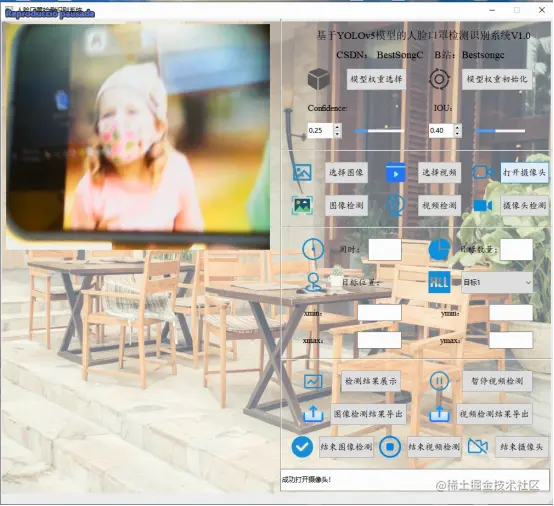Click the blue video play folder icon
Screen dimensions: 554x506
click(x=395, y=172)
